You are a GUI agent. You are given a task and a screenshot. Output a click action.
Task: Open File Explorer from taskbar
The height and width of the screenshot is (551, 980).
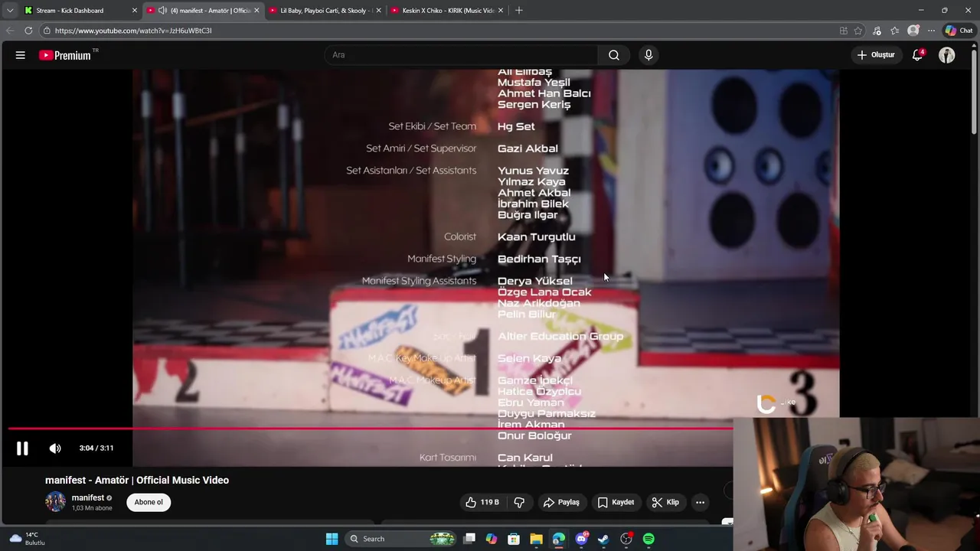click(536, 539)
